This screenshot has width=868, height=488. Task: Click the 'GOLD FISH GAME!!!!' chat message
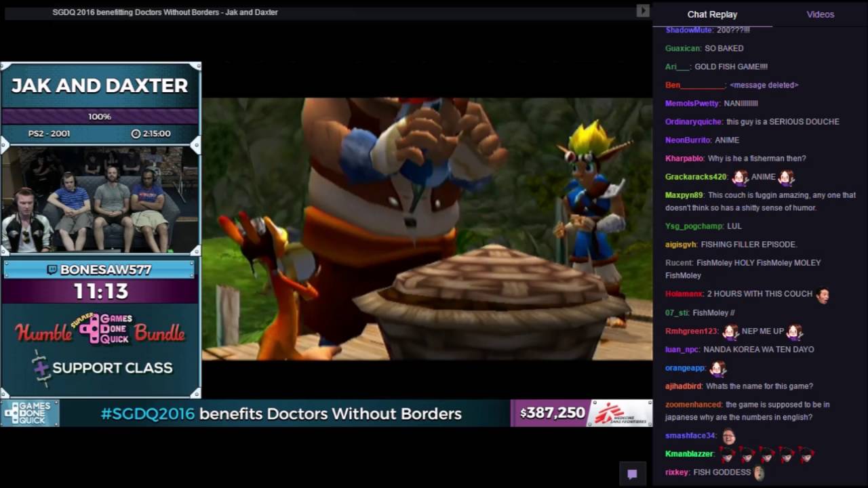point(731,66)
